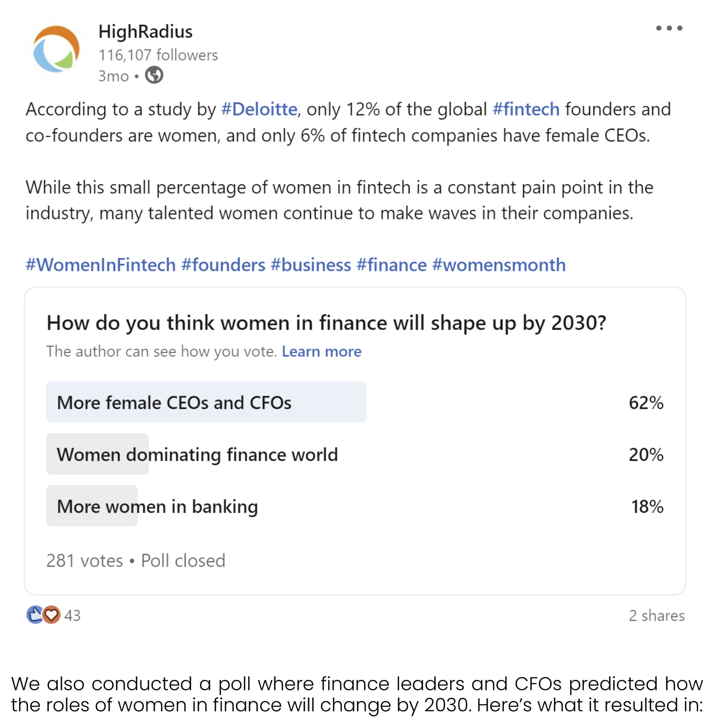The height and width of the screenshot is (728, 713).
Task: Open the #Deloitte hashtag
Action: tap(259, 110)
